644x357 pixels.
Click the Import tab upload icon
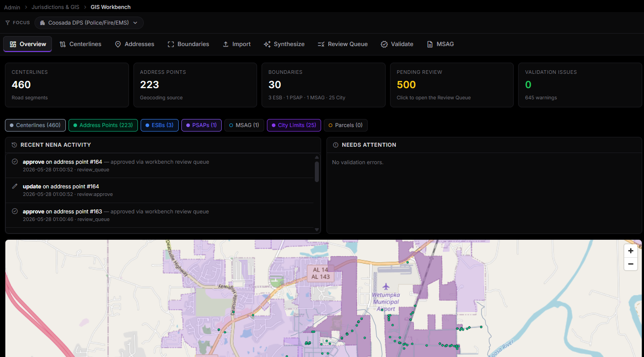point(226,44)
